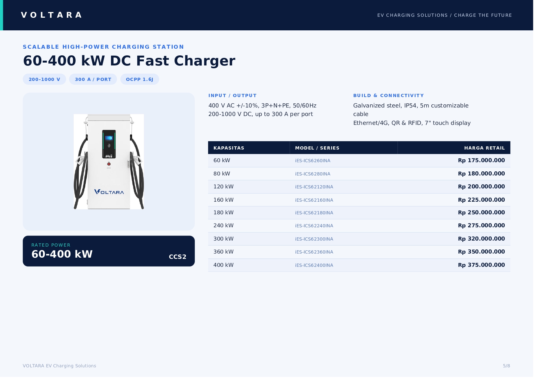Click the RATED POWER label
The width and height of the screenshot is (555, 392).
pyautogui.click(x=51, y=245)
